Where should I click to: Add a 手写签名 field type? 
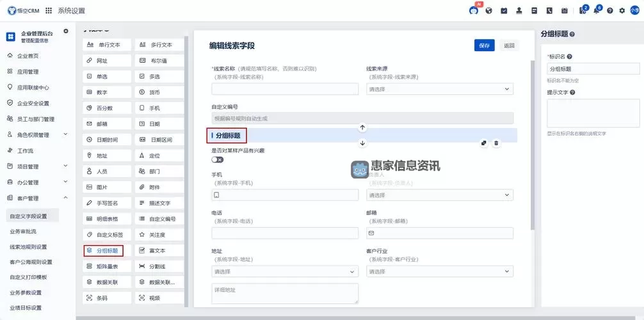click(x=107, y=203)
